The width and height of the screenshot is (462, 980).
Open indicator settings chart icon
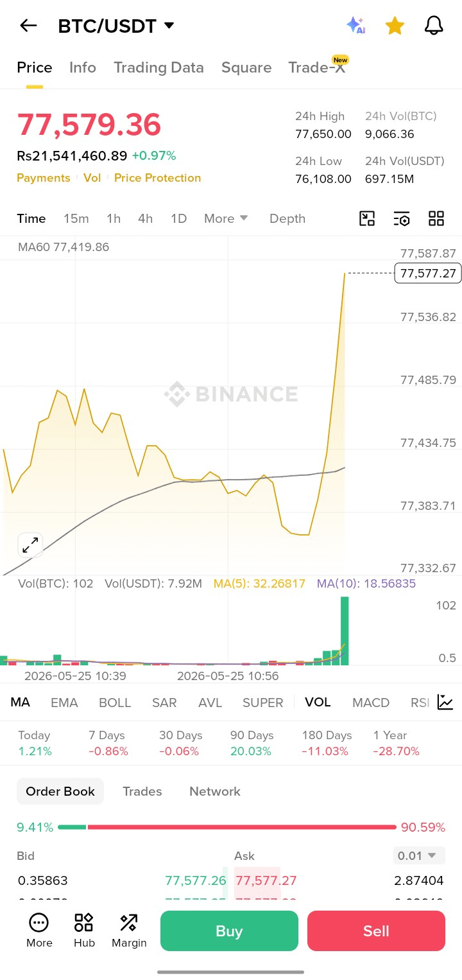(x=445, y=702)
